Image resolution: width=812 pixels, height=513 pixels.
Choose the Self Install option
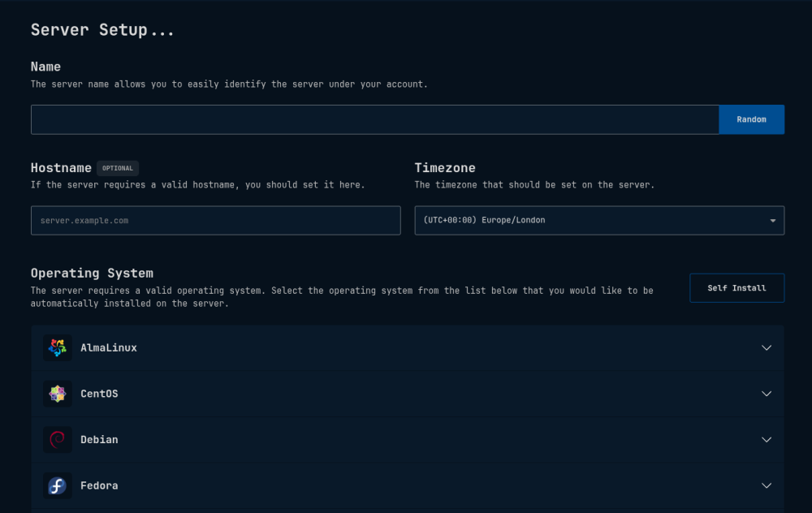click(x=737, y=288)
